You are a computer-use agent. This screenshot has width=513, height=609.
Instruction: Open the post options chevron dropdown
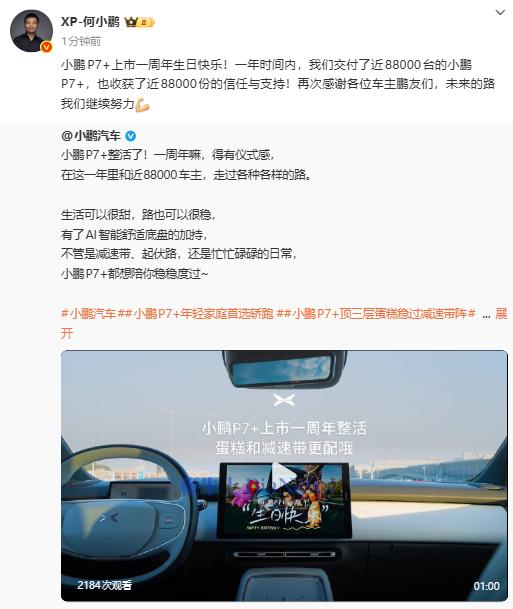coord(500,12)
